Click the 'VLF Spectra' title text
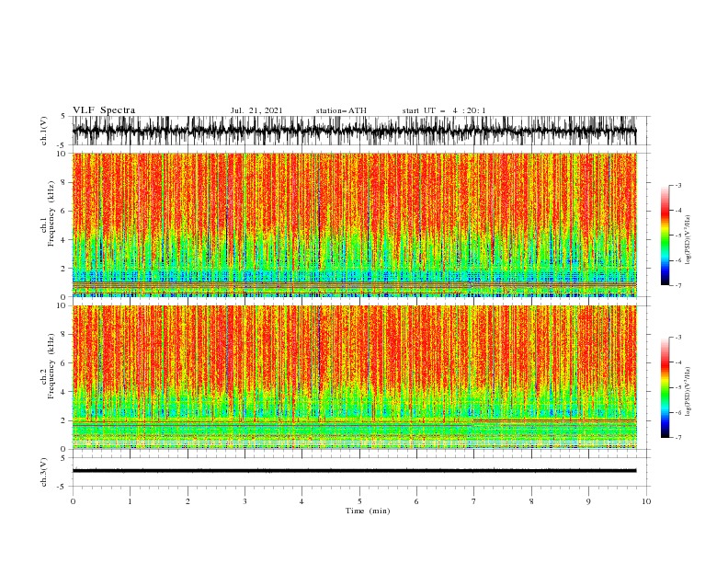Viewport: 728px width, 563px height. click(104, 110)
